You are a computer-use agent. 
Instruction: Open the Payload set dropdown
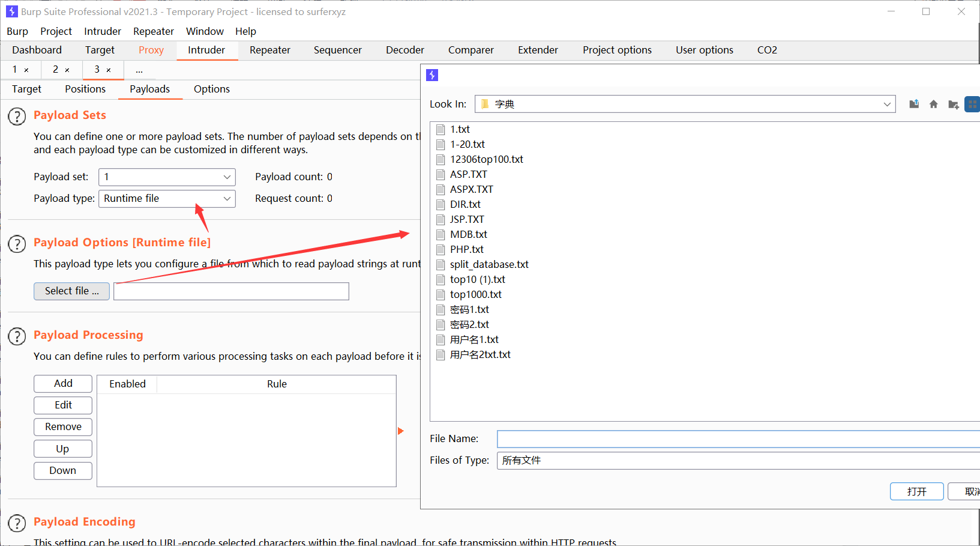tap(167, 177)
